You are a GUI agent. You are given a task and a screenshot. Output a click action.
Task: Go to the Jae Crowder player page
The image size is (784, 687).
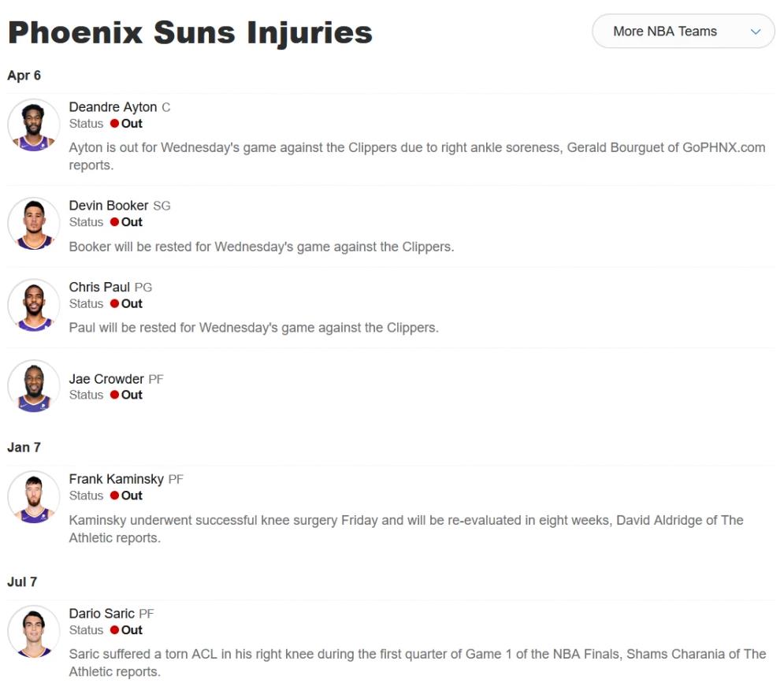[106, 379]
